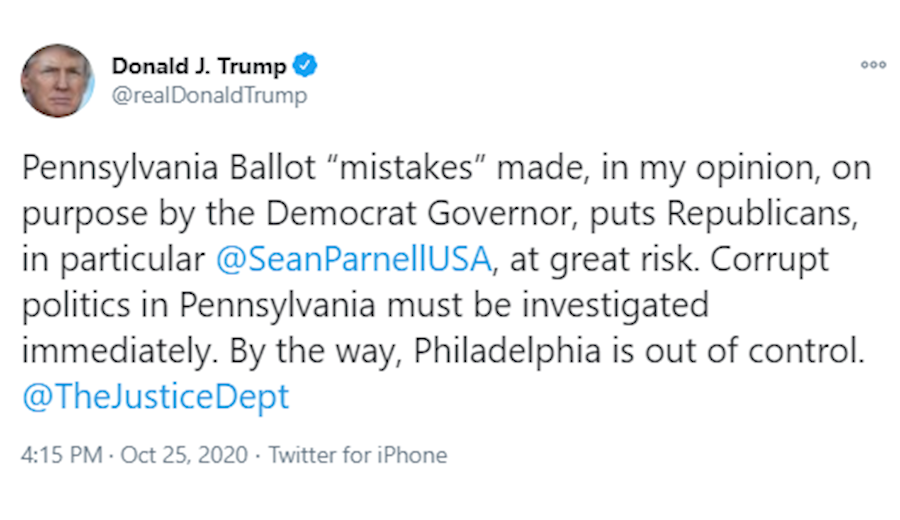This screenshot has width=900, height=520.
Task: Open the @SeanParnellUSA mention
Action: tap(354, 258)
